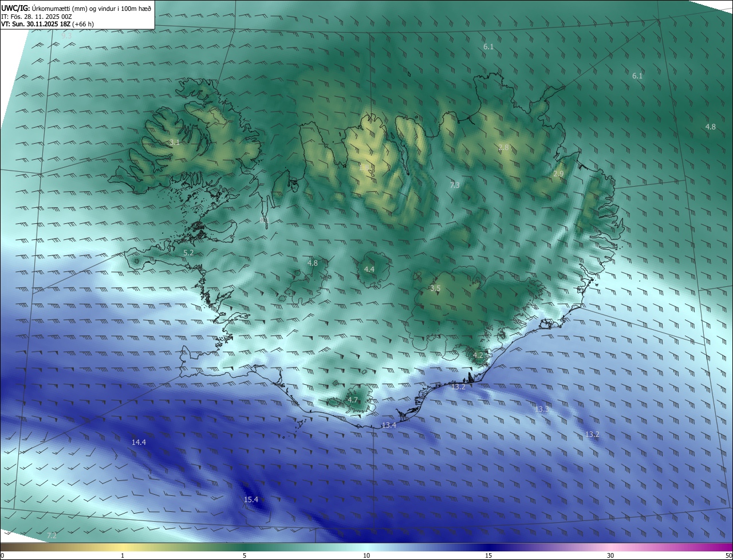The width and height of the screenshot is (733, 560).
Task: Click the valid time 'VT: Sun. 30.11.2025 18Z (+66 h)'
Action: (48, 24)
